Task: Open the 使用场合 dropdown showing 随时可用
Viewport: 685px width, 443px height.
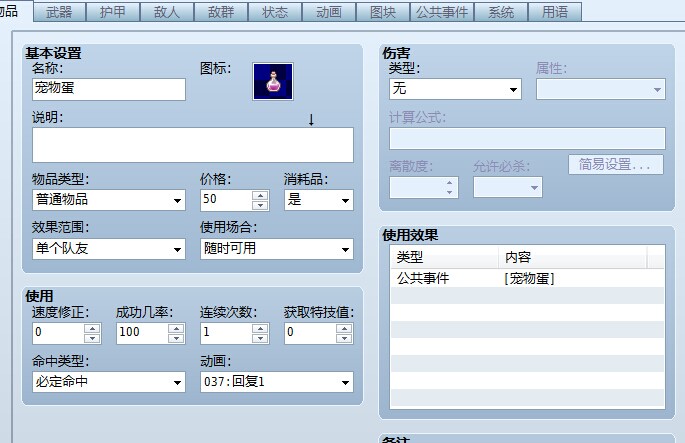Action: (x=277, y=249)
